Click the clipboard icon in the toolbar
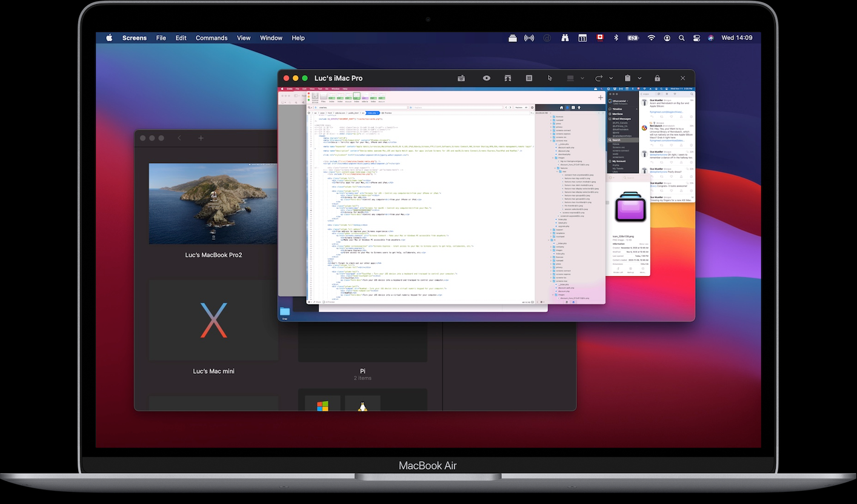Viewport: 857px width, 504px height. pos(628,78)
